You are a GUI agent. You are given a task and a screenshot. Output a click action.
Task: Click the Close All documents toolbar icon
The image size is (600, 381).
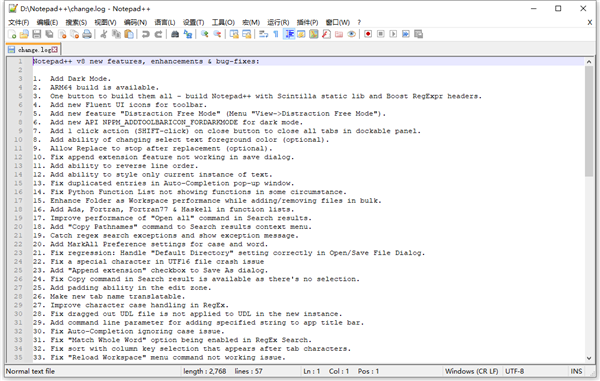(74, 34)
